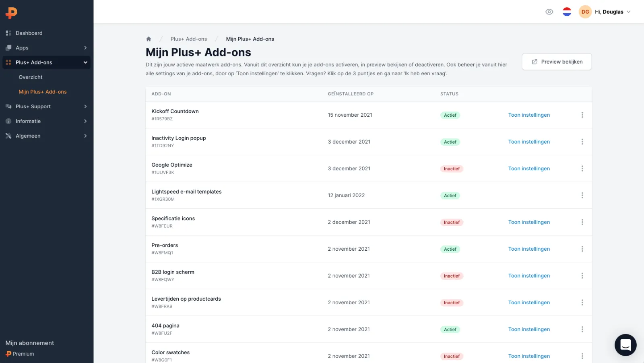This screenshot has width=644, height=363.
Task: Click the STATUS column header
Action: click(449, 94)
